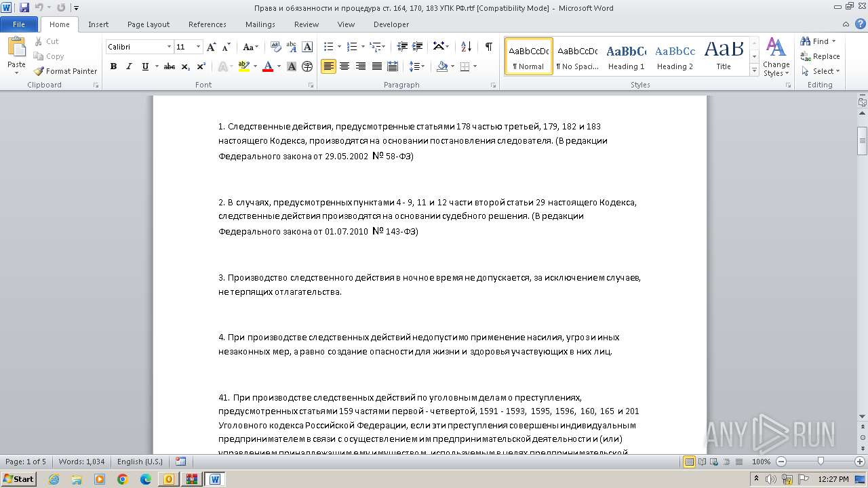
Task: Activate the Format Painter tool
Action: (x=66, y=71)
